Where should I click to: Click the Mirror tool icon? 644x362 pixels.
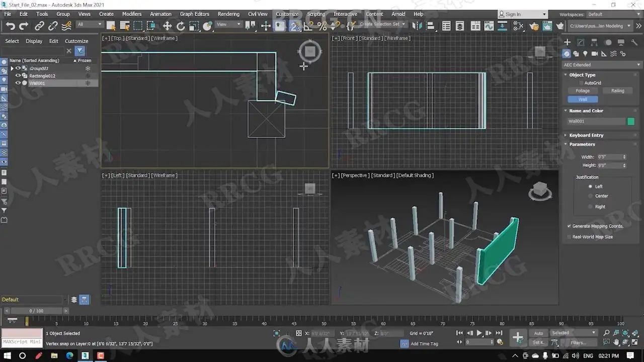[x=417, y=26]
